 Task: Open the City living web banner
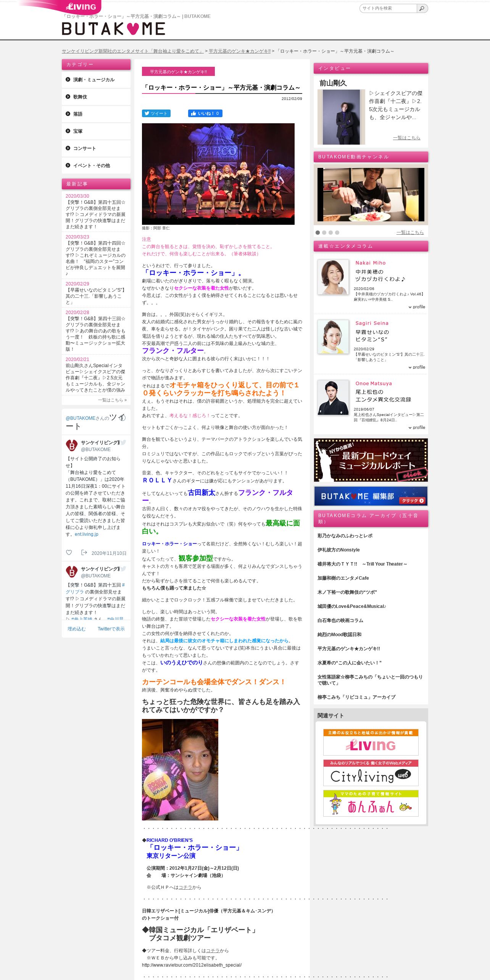tap(371, 773)
